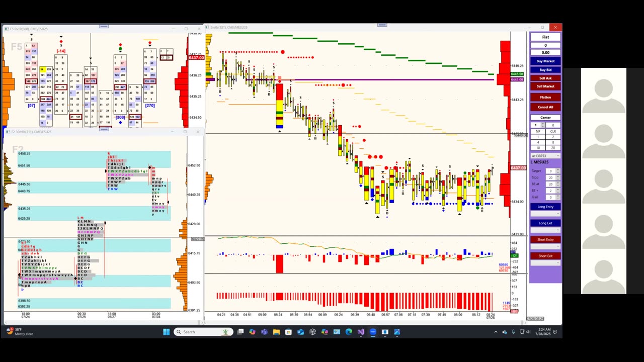
Task: Set quantity preset to 10
Action: (x=538, y=148)
